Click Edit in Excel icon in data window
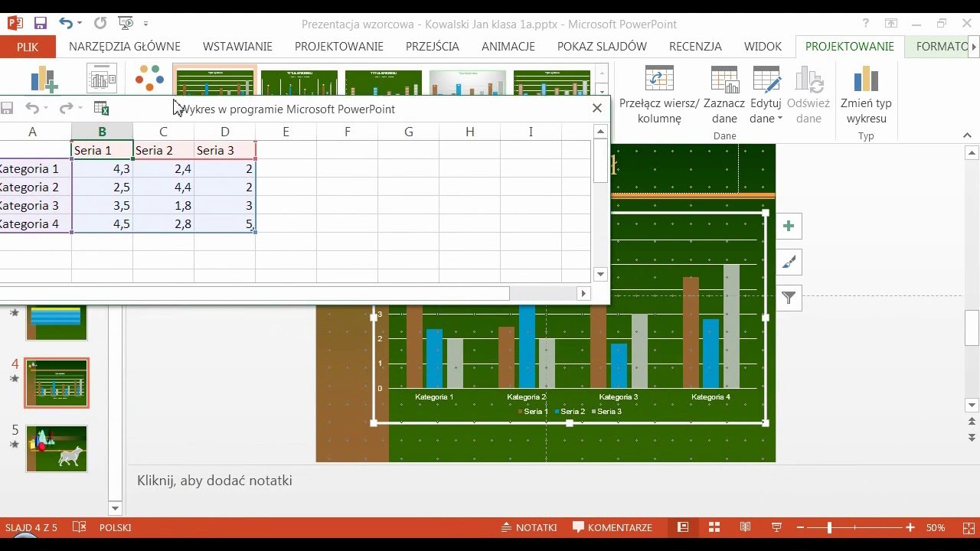980x551 pixels. (101, 109)
